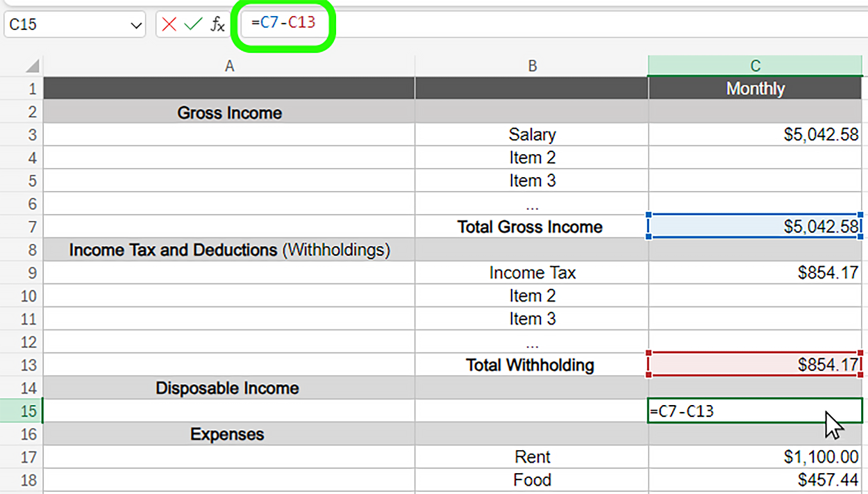
Task: Select the Salary amount $5,042.58 in row 3
Action: 756,135
